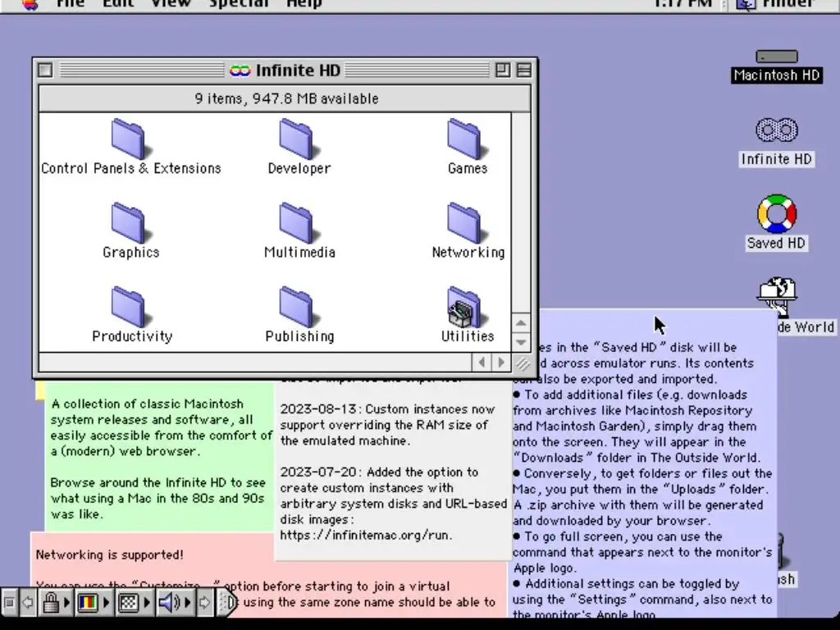Image resolution: width=840 pixels, height=630 pixels.
Task: Open the Special menu
Action: (x=239, y=4)
